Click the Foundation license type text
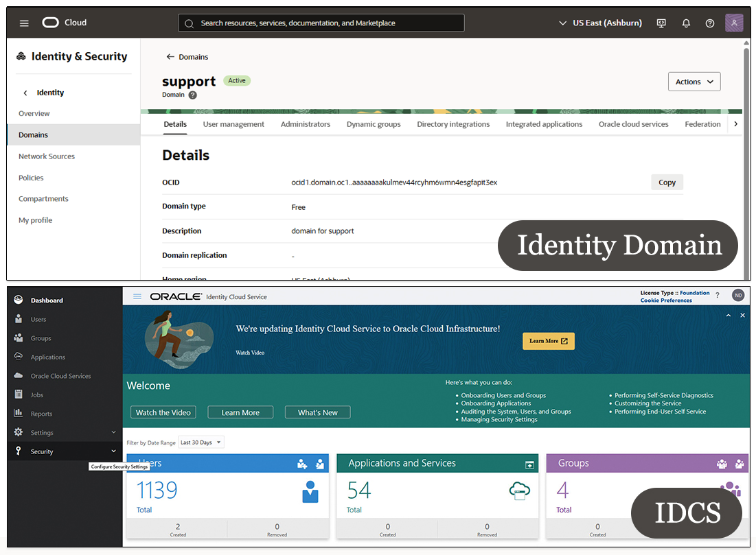Image resolution: width=756 pixels, height=555 pixels. [x=694, y=293]
